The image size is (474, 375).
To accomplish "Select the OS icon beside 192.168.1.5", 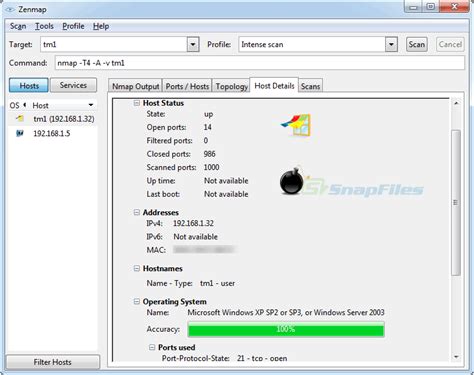I will point(20,133).
